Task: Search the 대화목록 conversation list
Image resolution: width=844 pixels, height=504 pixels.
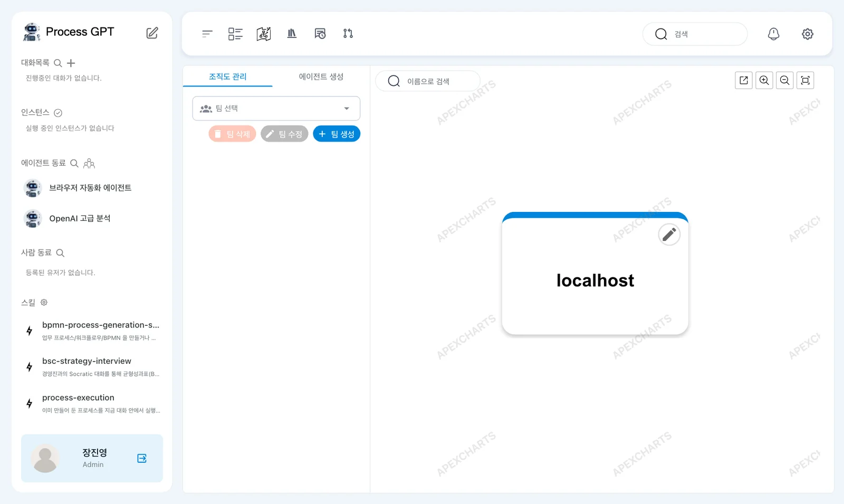Action: click(58, 63)
